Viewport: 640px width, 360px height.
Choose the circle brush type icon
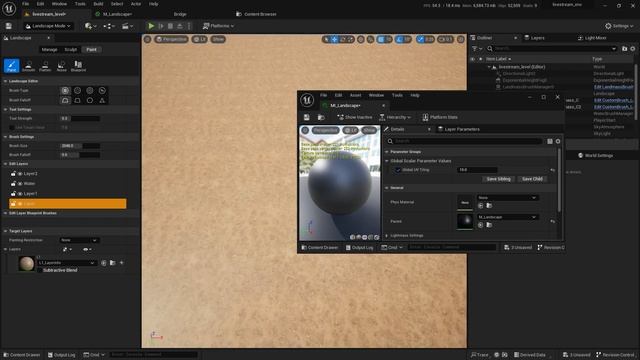65,91
